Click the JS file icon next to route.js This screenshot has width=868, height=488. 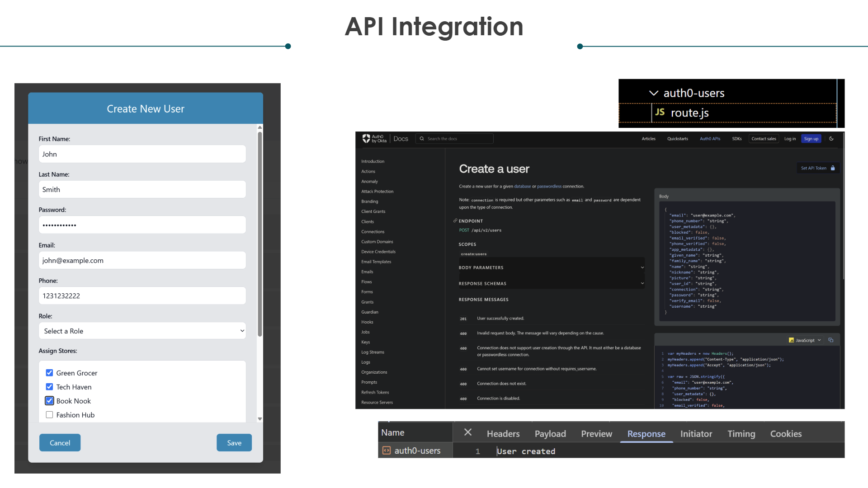[x=660, y=112]
